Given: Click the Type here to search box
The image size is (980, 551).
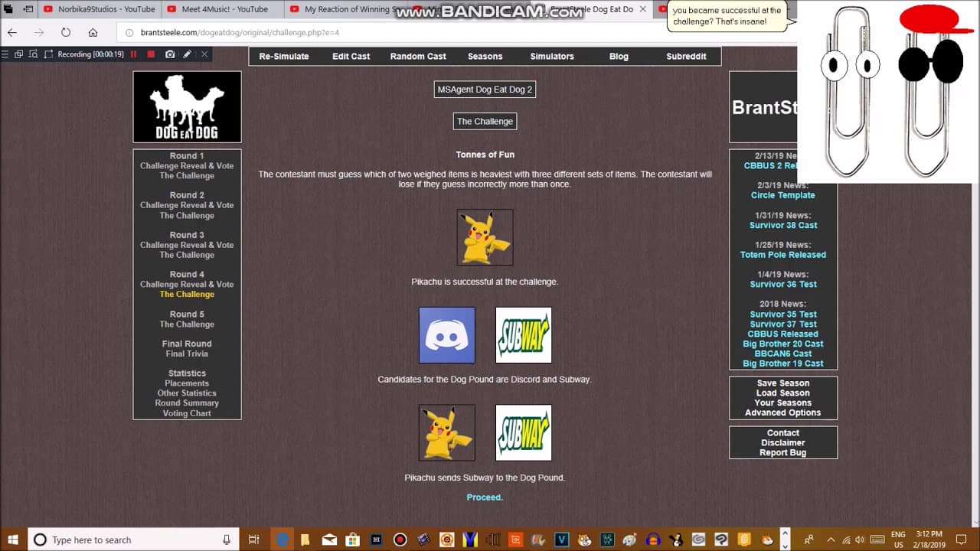Looking at the screenshot, I should tap(134, 540).
